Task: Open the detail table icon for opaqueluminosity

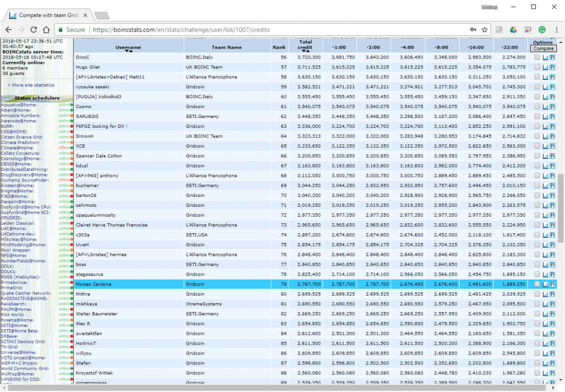Action: tap(552, 215)
